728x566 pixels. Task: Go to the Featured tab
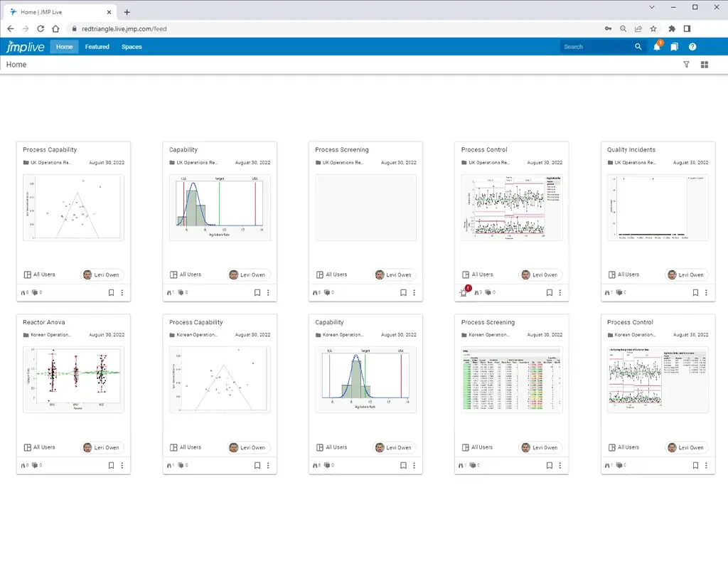[97, 47]
